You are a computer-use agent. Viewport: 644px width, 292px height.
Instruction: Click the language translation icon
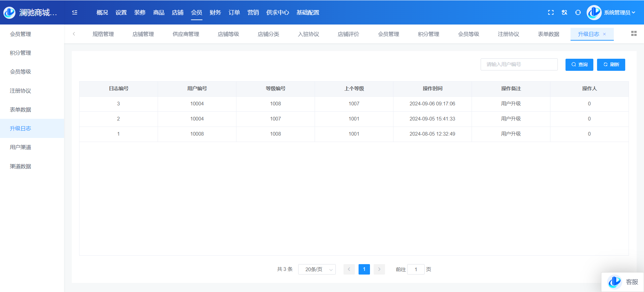coord(565,12)
